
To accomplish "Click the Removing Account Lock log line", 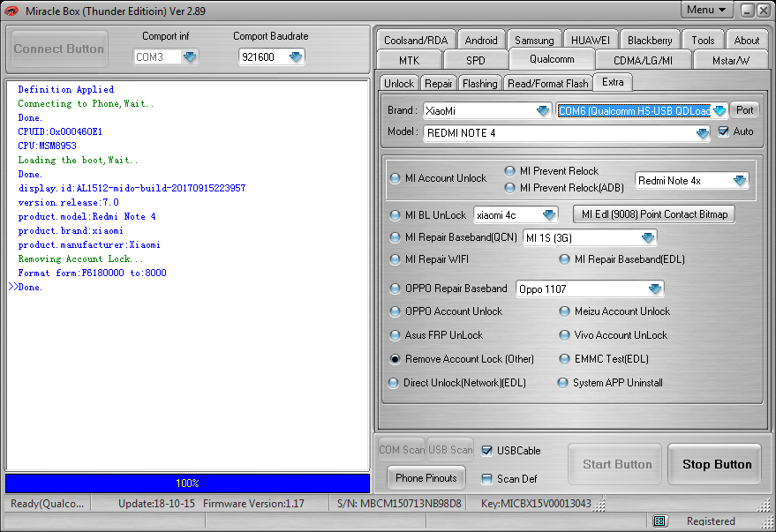I will (x=80, y=259).
